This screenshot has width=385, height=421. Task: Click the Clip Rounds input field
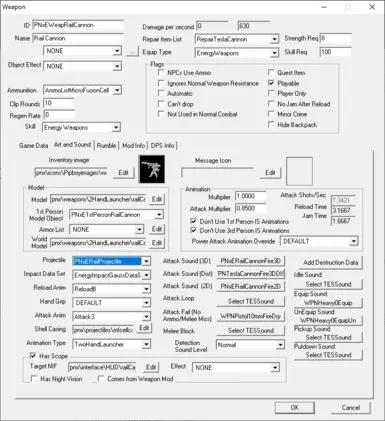click(59, 103)
